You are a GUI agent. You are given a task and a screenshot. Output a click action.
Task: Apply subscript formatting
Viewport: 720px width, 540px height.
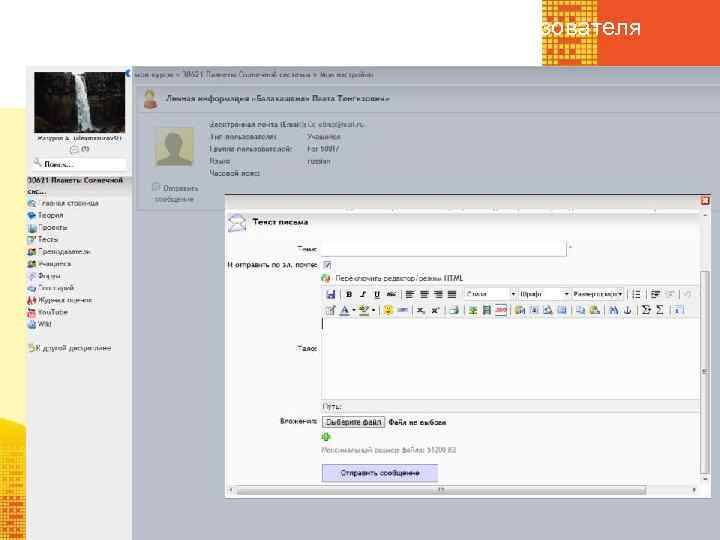[x=420, y=310]
